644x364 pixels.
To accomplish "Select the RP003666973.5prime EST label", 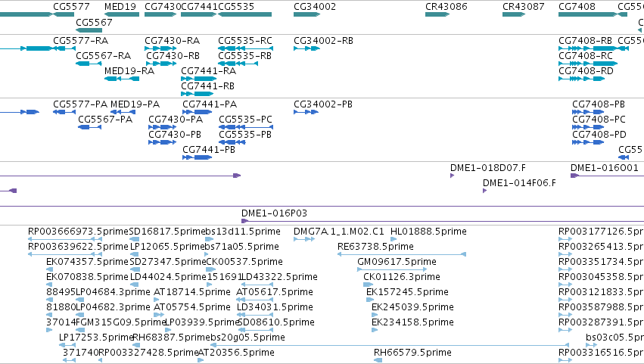I will pos(78,232).
